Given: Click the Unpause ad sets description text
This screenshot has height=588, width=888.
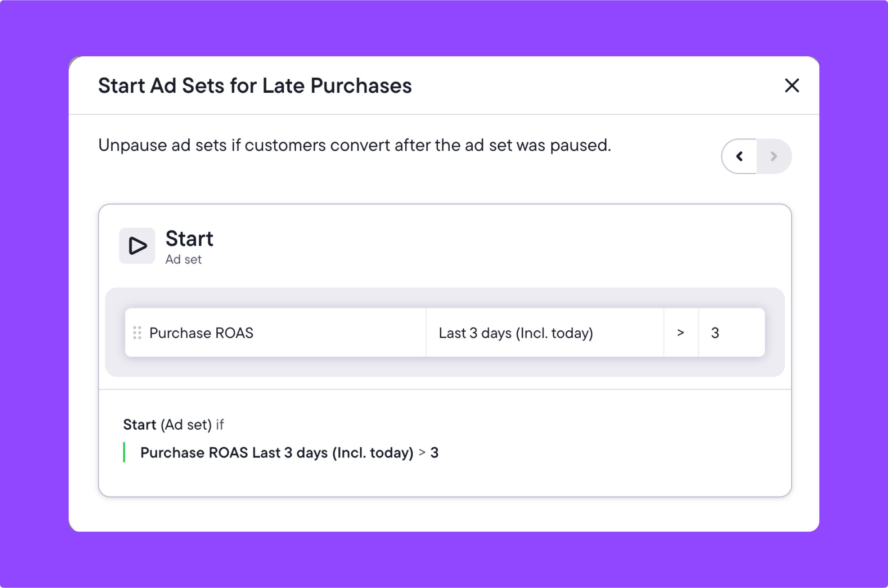Looking at the screenshot, I should tap(355, 146).
